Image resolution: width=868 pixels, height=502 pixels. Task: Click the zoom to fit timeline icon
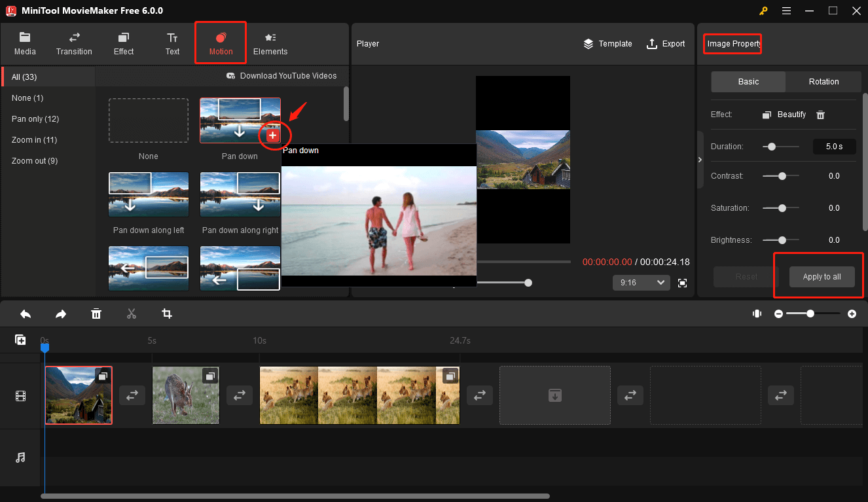pyautogui.click(x=757, y=314)
